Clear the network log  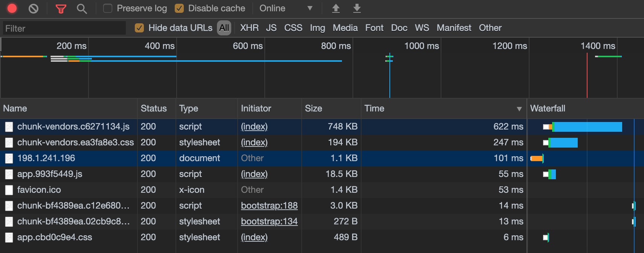[x=34, y=8]
